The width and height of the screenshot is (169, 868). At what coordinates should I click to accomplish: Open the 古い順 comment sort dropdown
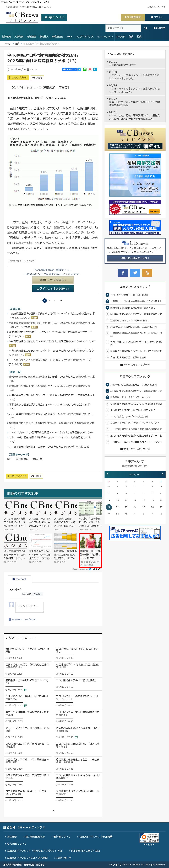point(37,594)
